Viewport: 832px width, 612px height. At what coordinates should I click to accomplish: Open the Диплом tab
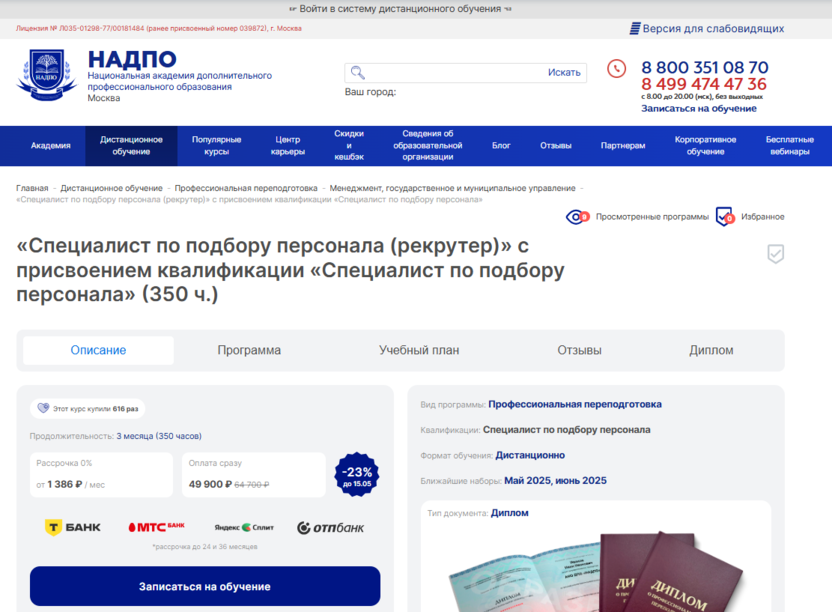(x=711, y=350)
